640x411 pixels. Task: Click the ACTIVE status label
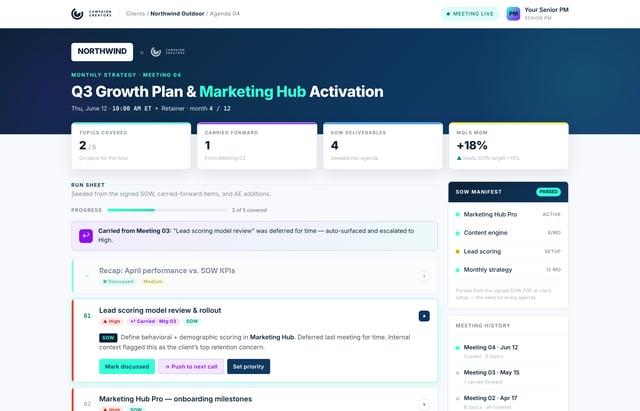click(x=551, y=214)
